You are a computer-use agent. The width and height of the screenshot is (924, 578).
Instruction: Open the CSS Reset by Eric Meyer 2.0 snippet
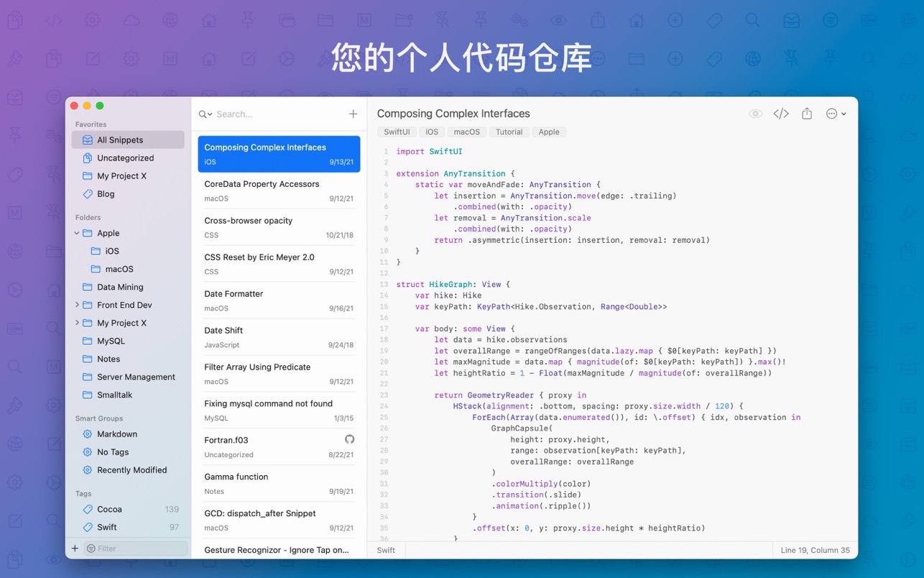tap(279, 264)
